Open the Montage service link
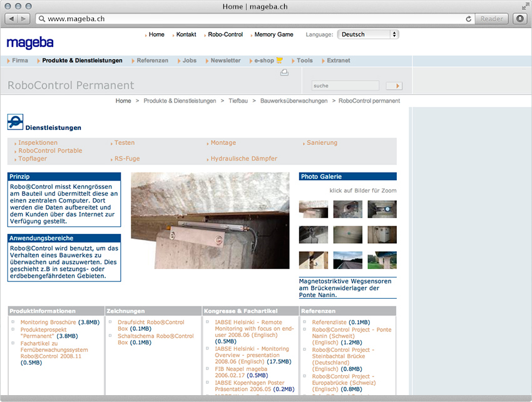 pyautogui.click(x=223, y=143)
